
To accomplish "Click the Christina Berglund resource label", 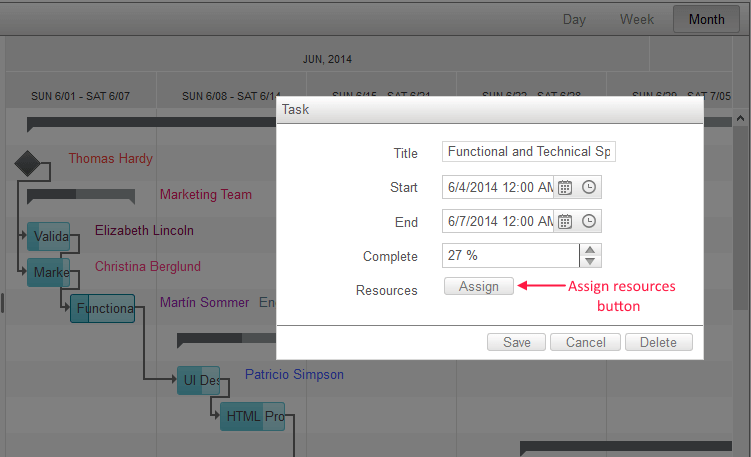I will pos(148,266).
